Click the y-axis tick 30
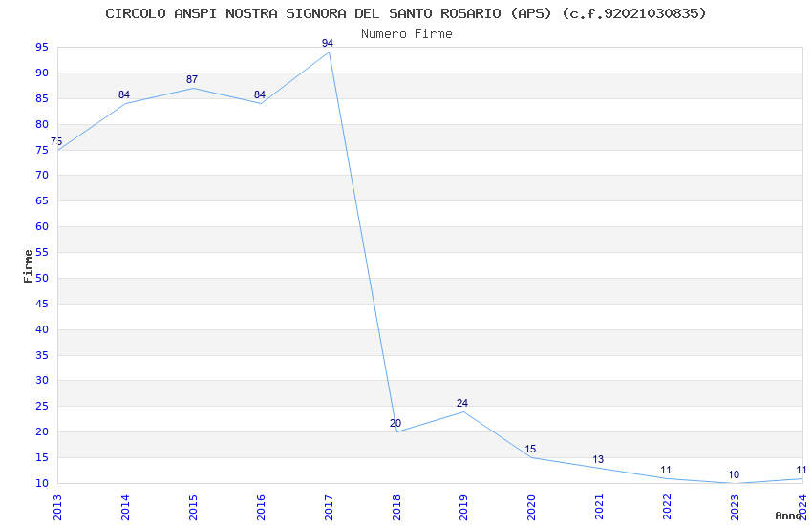The width and height of the screenshot is (812, 525). point(42,380)
